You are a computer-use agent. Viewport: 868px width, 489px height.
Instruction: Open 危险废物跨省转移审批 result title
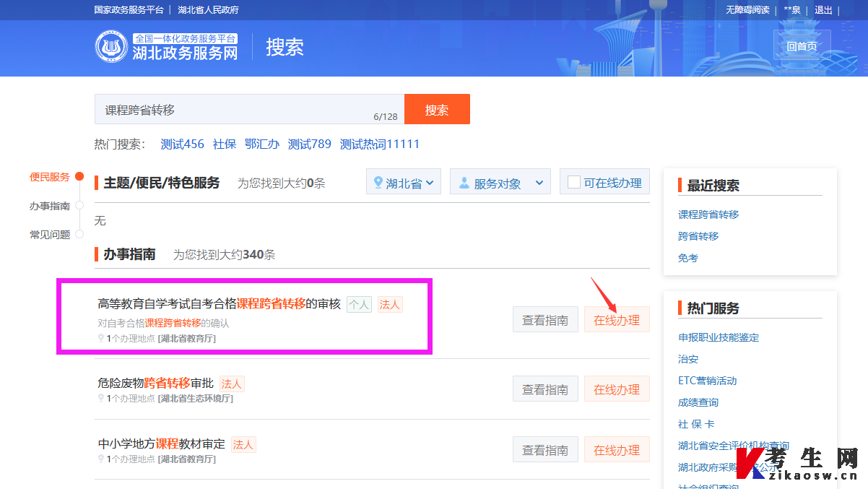coord(156,383)
